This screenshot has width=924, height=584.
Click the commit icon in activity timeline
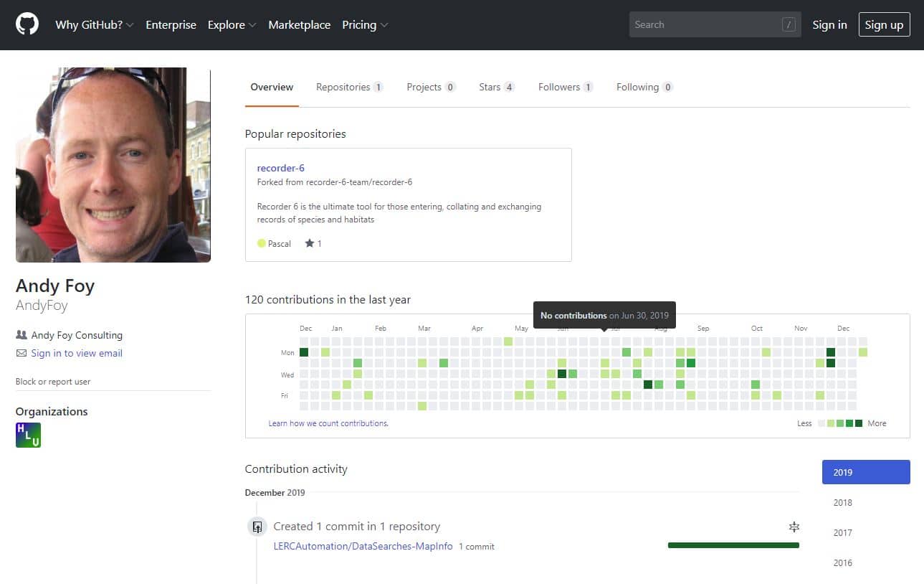(257, 527)
